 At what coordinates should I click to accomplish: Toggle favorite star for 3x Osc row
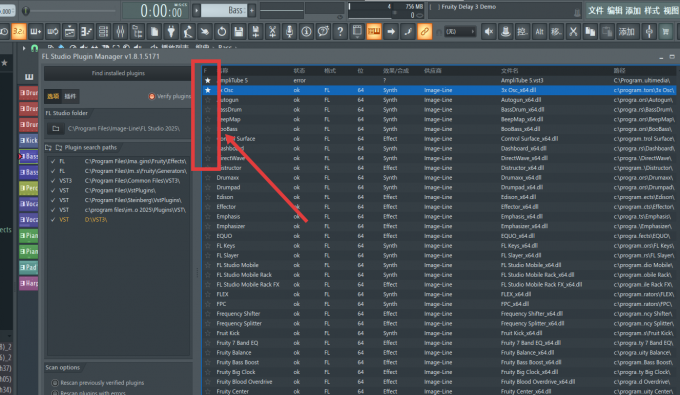coord(208,90)
